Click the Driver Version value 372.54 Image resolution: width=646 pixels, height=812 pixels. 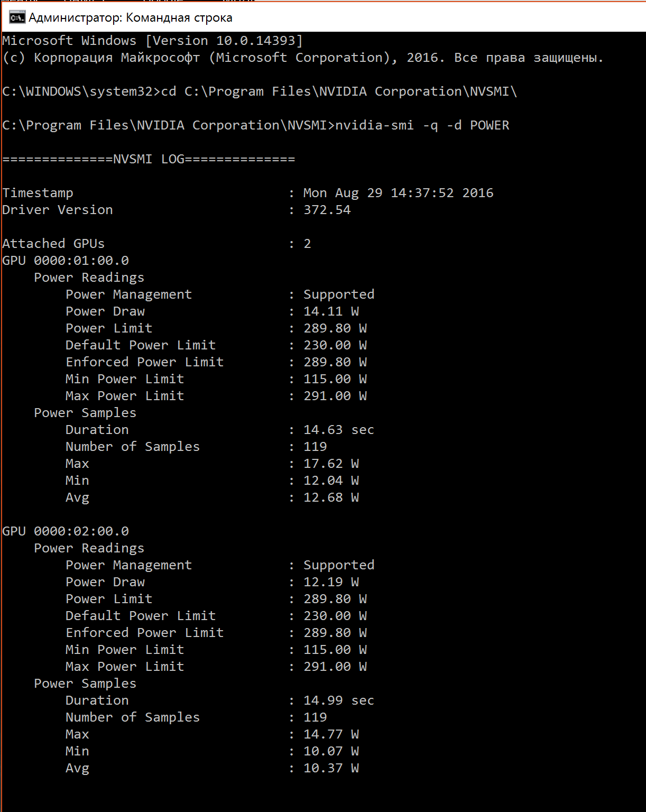point(327,210)
